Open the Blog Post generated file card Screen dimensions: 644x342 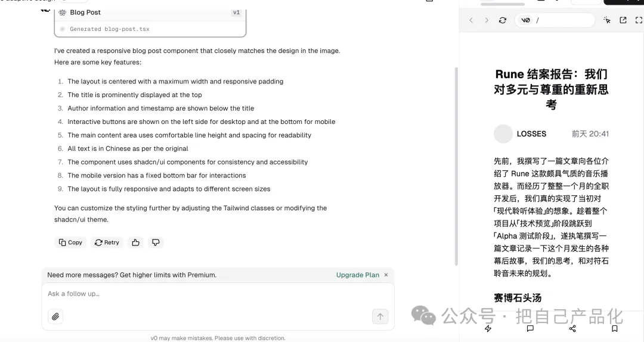150,20
